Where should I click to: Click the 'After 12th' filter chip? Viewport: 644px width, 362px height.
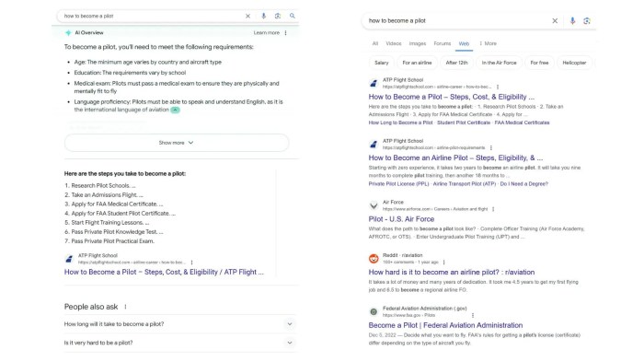pyautogui.click(x=456, y=63)
